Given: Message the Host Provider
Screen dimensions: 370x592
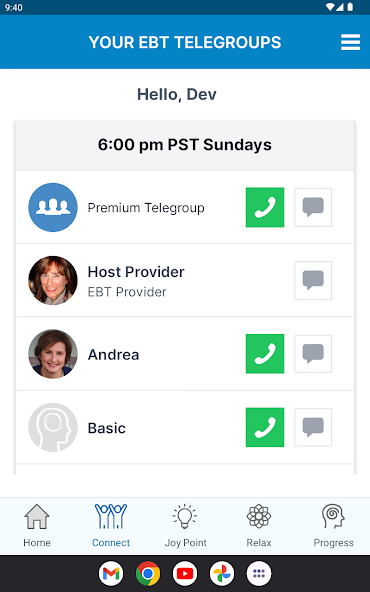Looking at the screenshot, I should pos(313,281).
